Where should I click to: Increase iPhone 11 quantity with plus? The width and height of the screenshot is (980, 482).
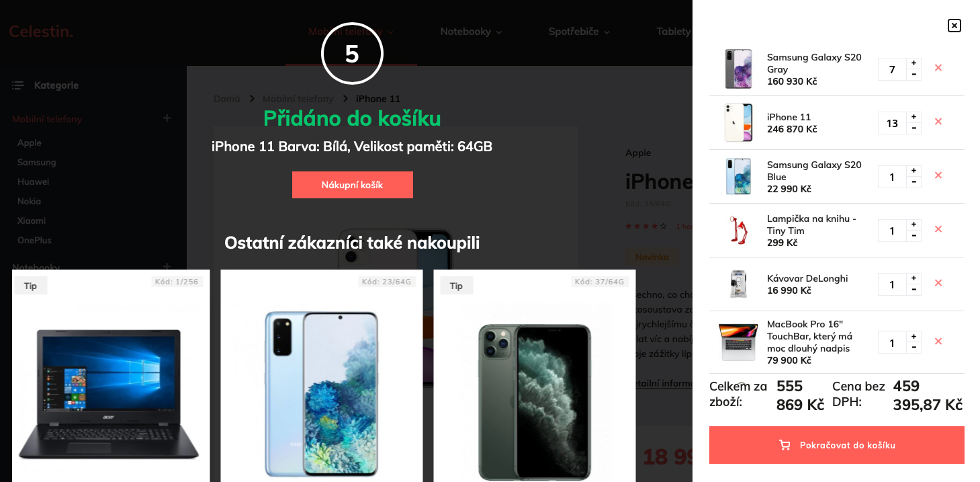coord(914,117)
